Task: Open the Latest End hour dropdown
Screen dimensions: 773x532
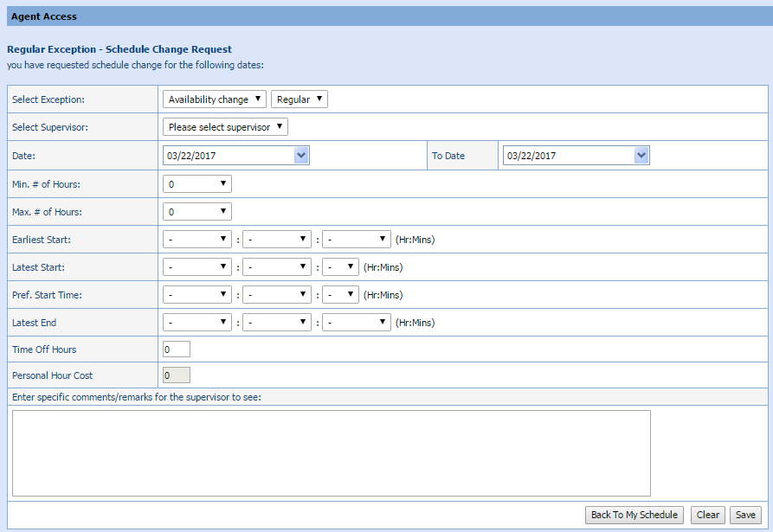Action: (197, 323)
